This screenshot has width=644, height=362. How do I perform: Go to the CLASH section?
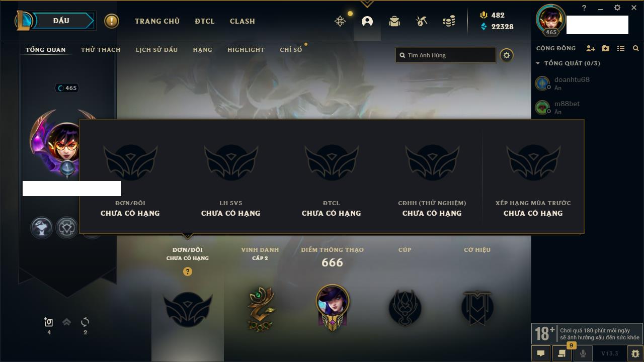[243, 21]
